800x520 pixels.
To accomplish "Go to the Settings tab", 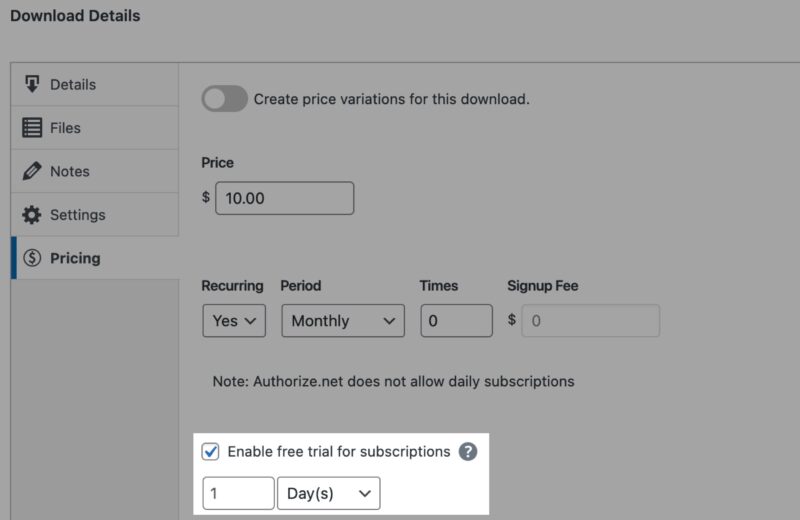I will (x=77, y=215).
